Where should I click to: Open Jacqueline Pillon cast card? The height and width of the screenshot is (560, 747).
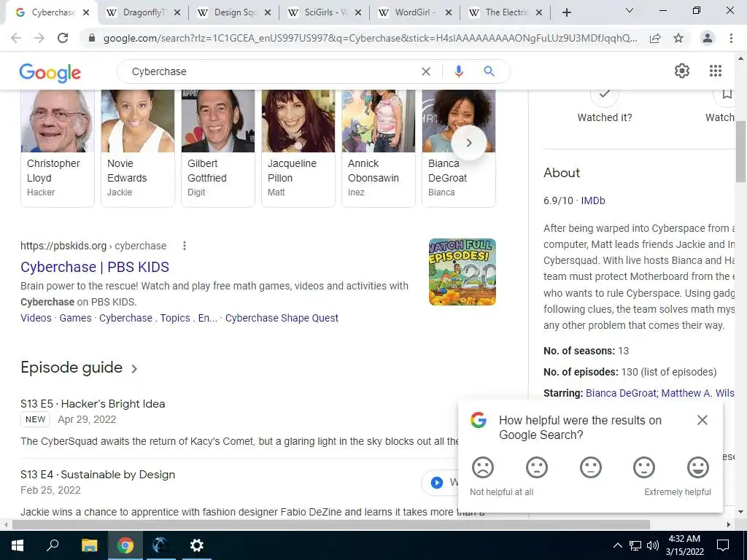click(298, 147)
